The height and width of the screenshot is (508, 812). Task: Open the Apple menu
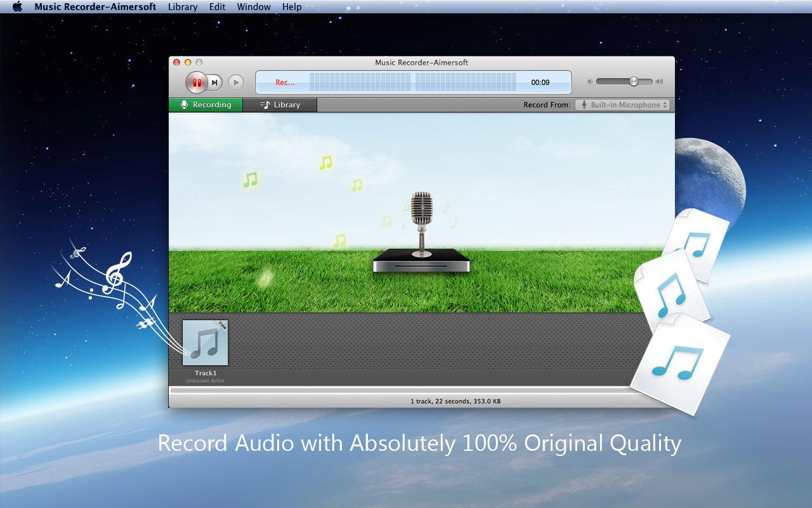[17, 7]
